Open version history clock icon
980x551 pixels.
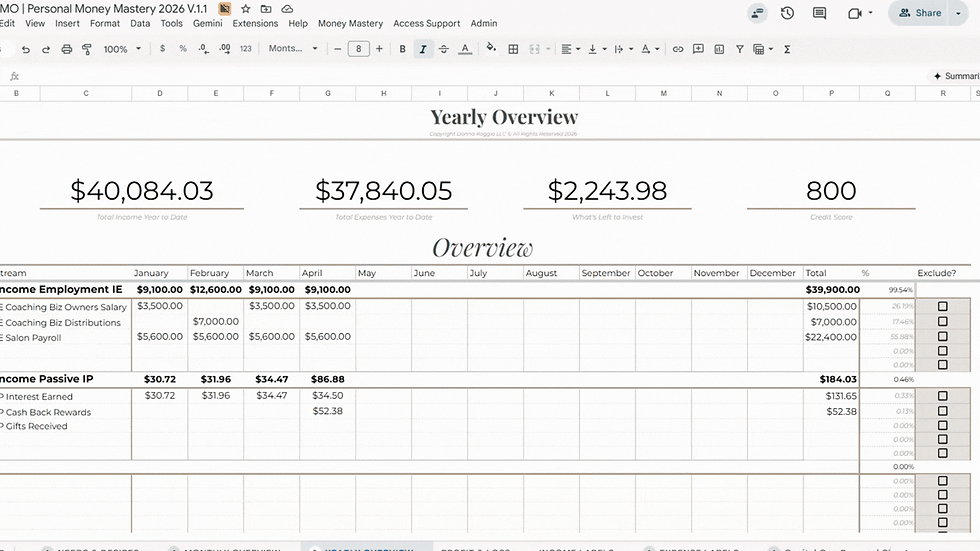tap(788, 12)
